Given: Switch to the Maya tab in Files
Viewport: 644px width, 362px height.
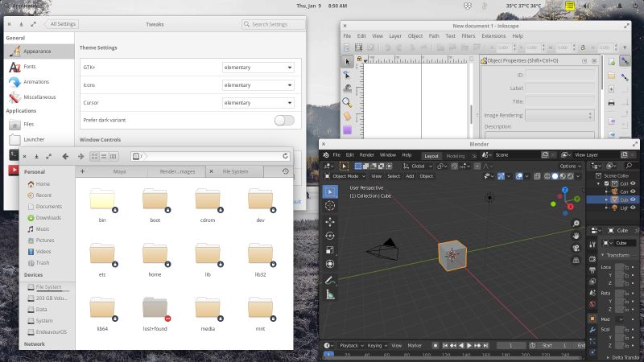Looking at the screenshot, I should 118,171.
